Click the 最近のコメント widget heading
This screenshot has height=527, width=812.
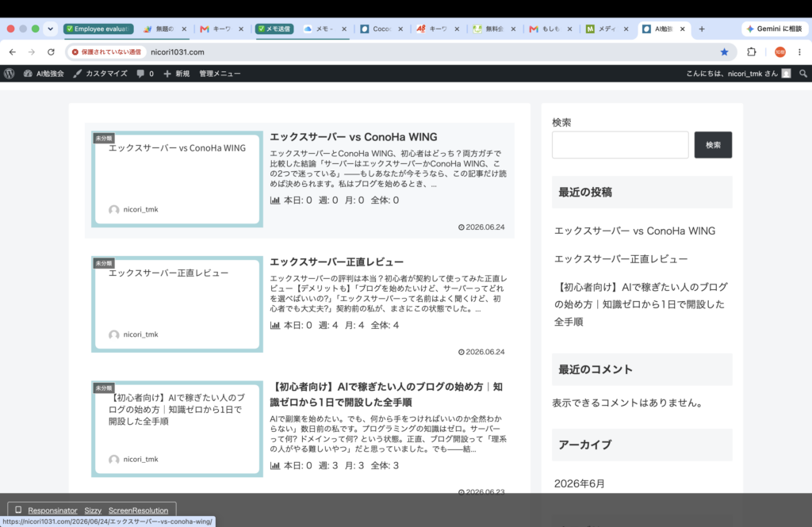642,369
